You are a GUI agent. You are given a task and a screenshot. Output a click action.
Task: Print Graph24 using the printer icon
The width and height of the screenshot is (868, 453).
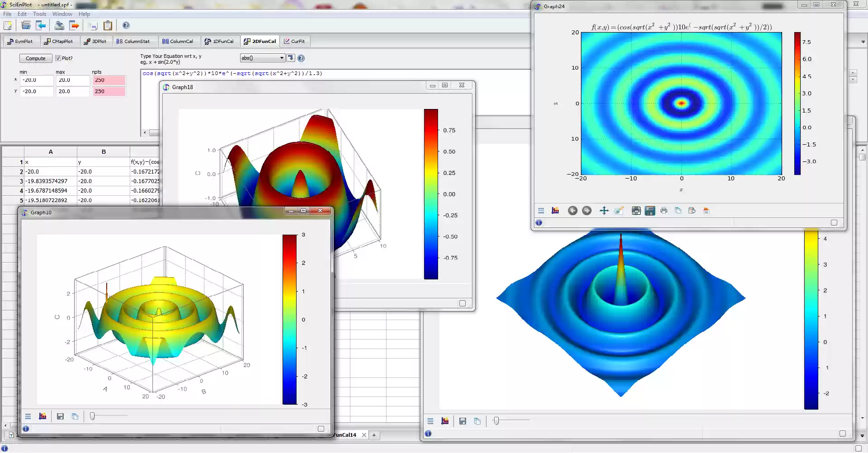tap(664, 210)
